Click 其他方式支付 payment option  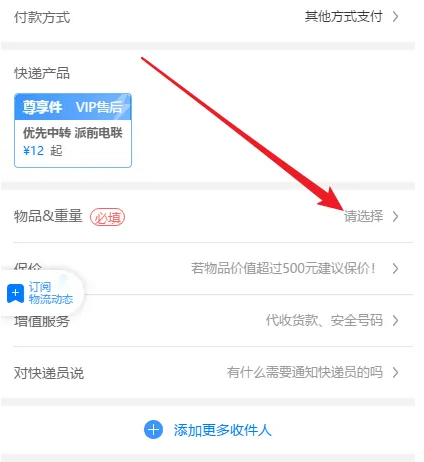coord(344,17)
